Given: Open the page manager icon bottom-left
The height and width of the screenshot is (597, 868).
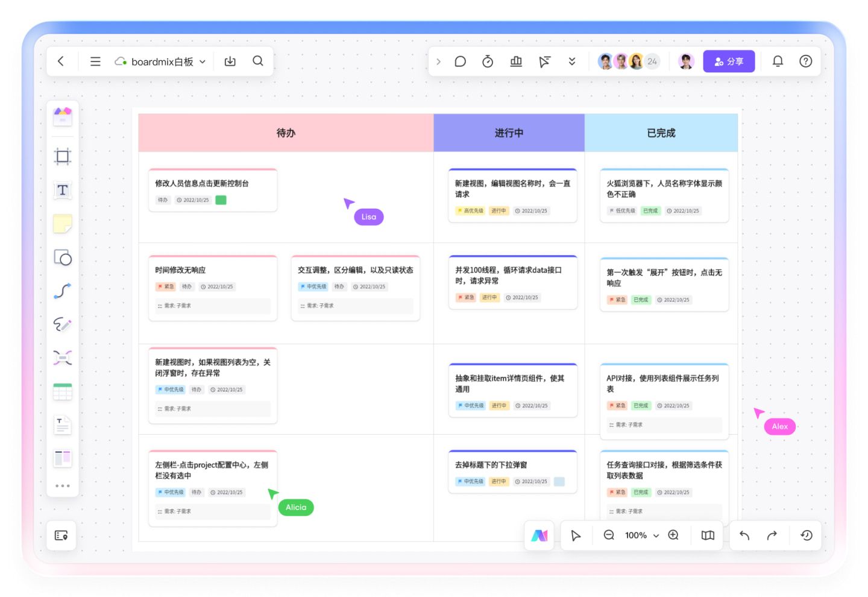Looking at the screenshot, I should click(61, 535).
